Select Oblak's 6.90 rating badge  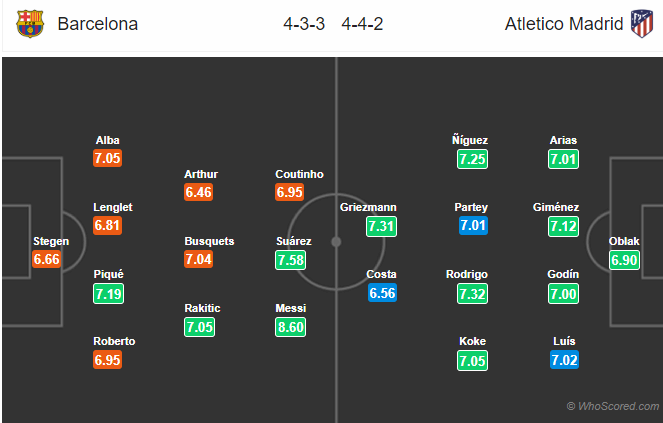(x=627, y=259)
